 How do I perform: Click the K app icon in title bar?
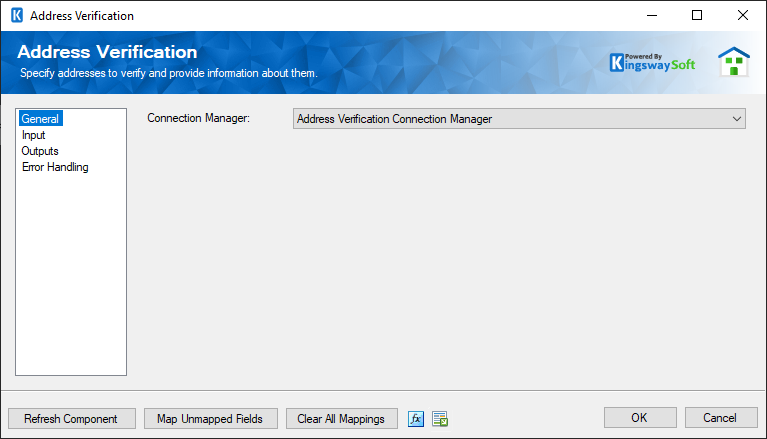point(17,15)
